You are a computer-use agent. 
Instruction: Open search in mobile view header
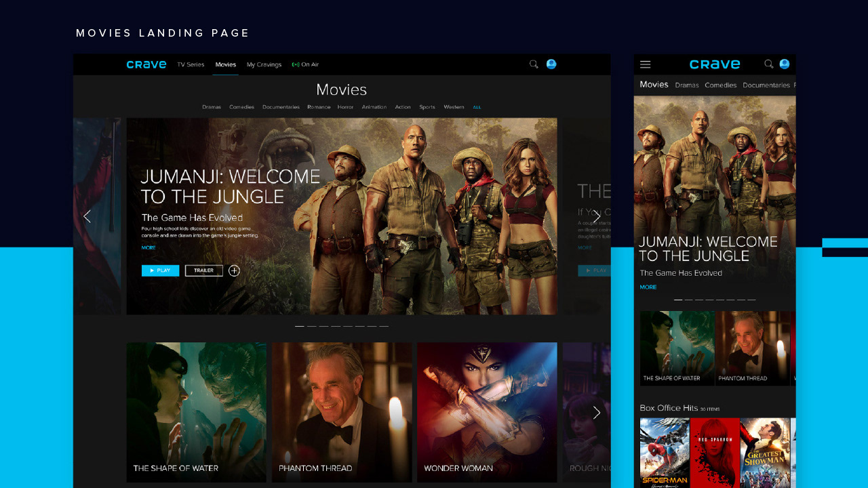(x=769, y=64)
